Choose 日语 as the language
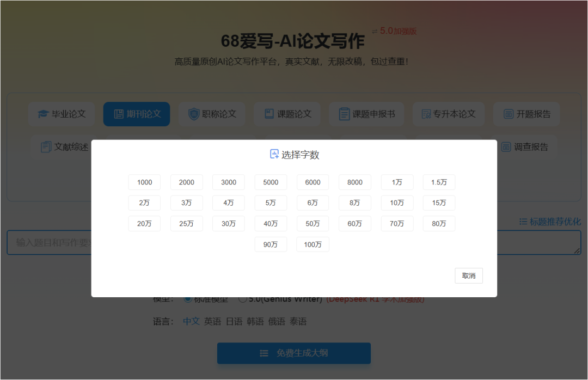This screenshot has height=380, width=588. coord(234,322)
